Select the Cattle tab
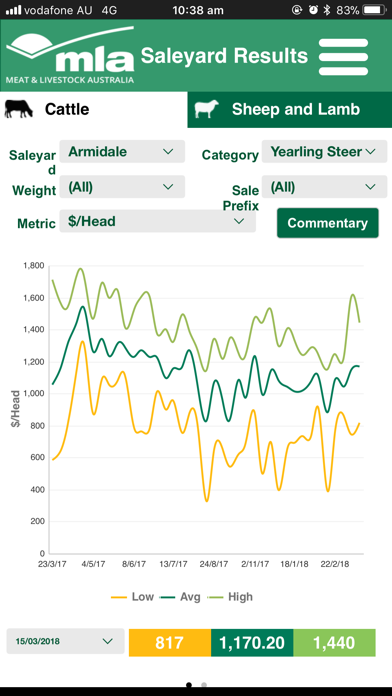392x696 pixels. click(x=94, y=110)
